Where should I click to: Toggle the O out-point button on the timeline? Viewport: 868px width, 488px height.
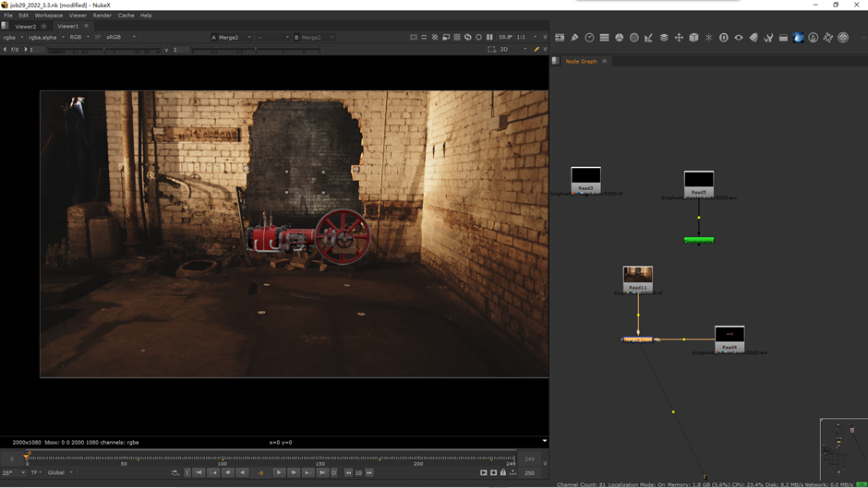pyautogui.click(x=333, y=472)
